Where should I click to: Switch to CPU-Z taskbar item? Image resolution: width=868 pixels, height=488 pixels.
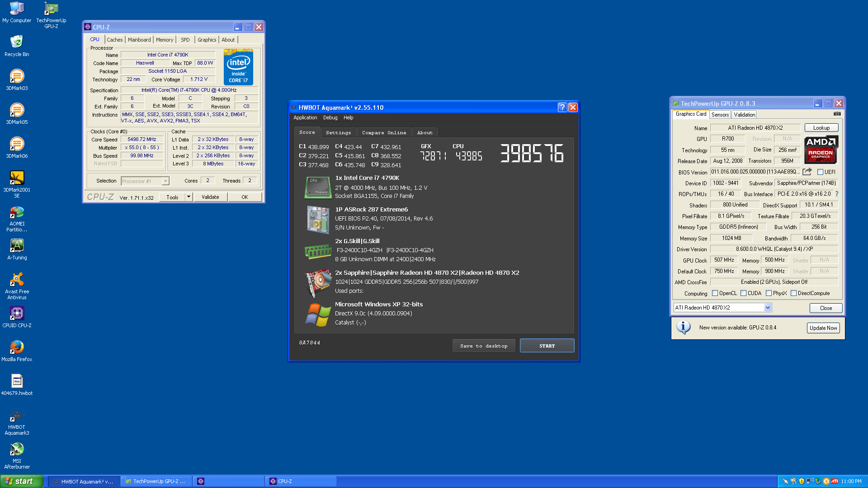click(x=301, y=482)
